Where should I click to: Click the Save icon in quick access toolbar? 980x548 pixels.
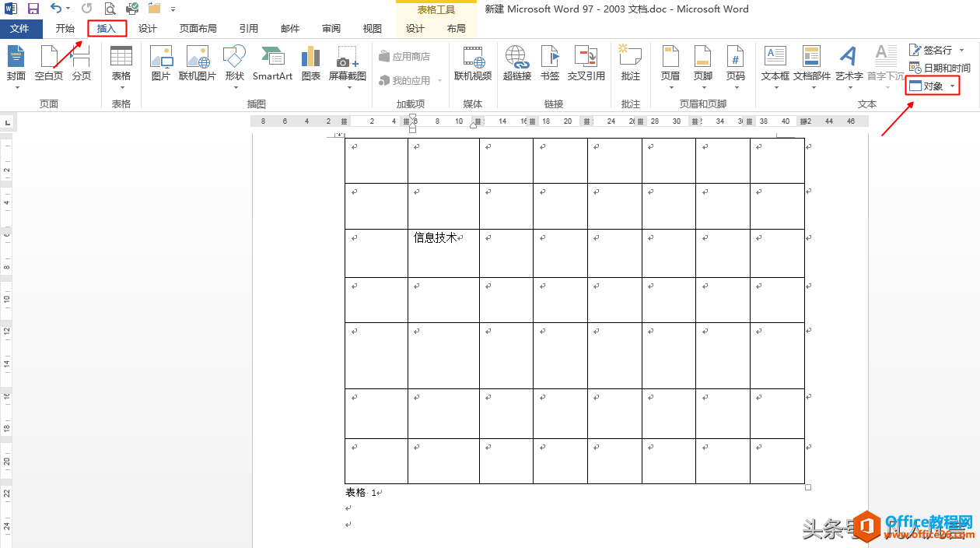33,9
